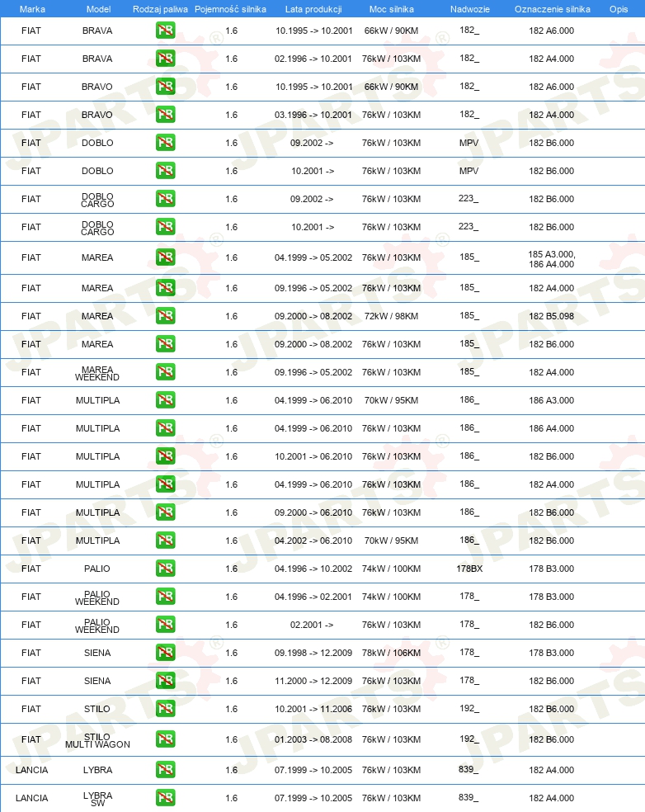Click fuel icon in MAREA WEEKEND row
645x812 pixels.
tap(166, 372)
